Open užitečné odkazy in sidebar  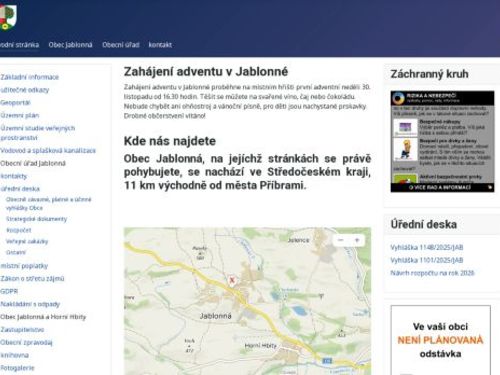tap(25, 90)
